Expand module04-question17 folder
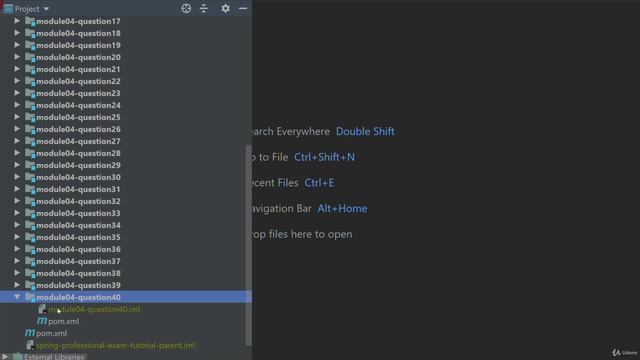Viewport: 640px width, 360px height. tap(17, 21)
